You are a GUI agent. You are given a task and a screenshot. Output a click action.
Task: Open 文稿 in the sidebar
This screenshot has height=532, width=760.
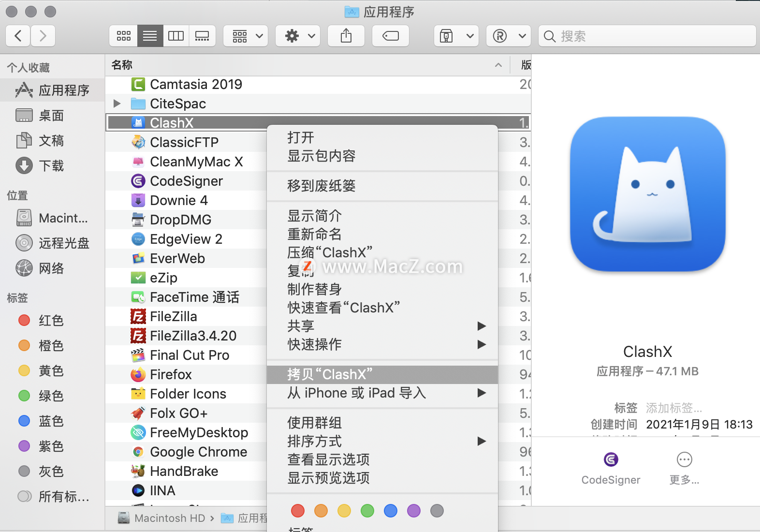52,141
